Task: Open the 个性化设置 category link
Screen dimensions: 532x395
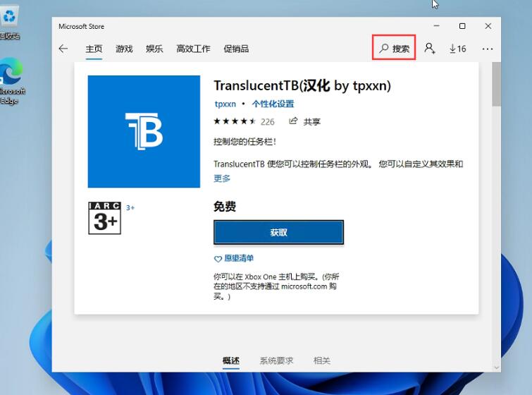Action: click(x=273, y=104)
